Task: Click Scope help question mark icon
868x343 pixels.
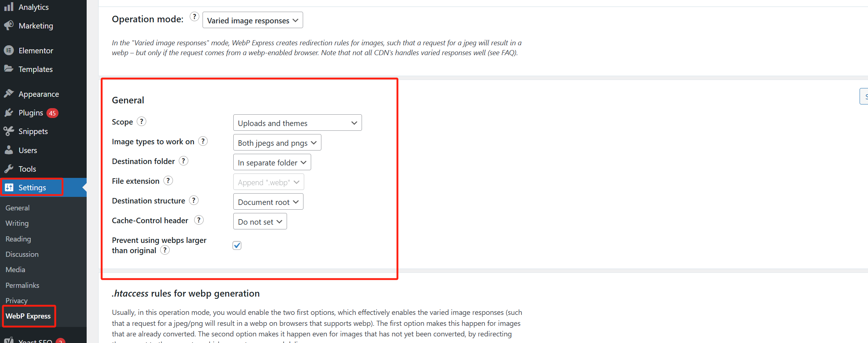Action: (141, 121)
